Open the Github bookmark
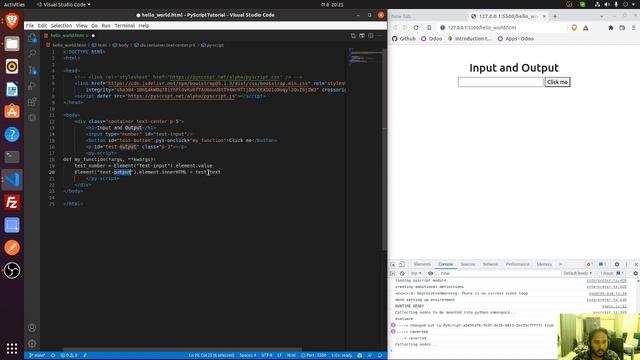 coord(404,39)
